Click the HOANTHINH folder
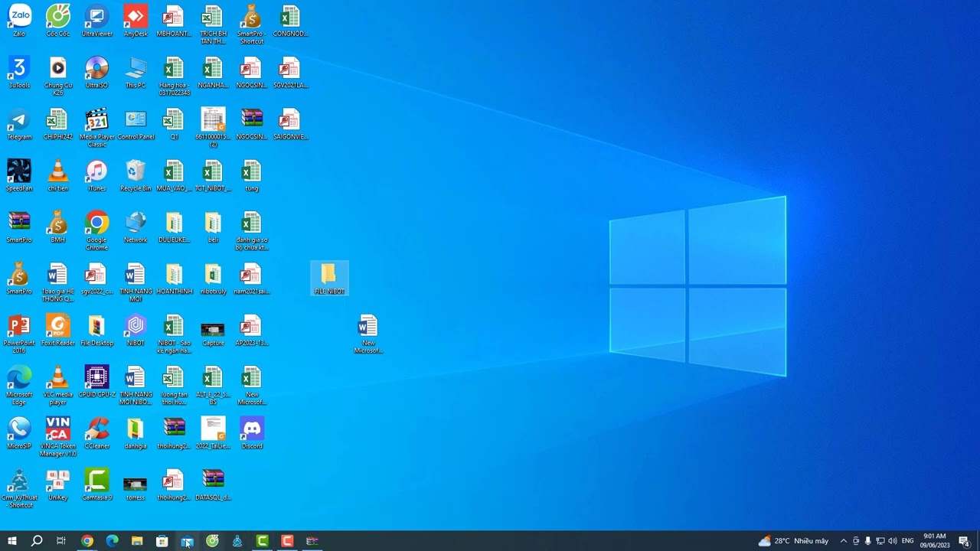 pyautogui.click(x=175, y=279)
